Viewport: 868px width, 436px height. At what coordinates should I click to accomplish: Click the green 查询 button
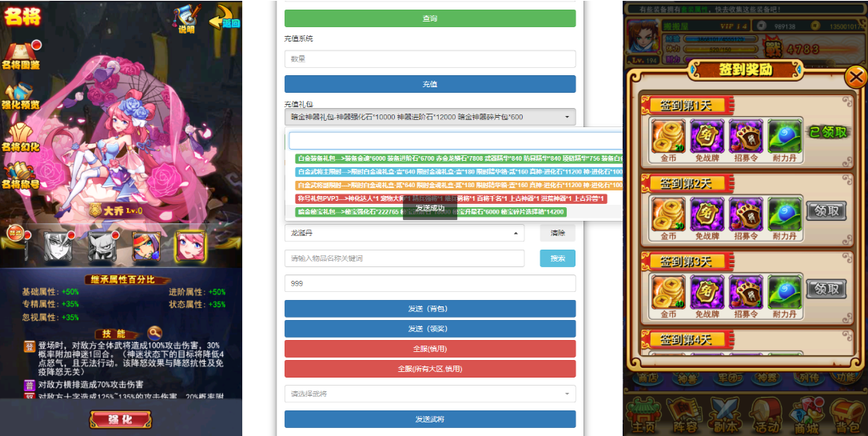pyautogui.click(x=430, y=18)
